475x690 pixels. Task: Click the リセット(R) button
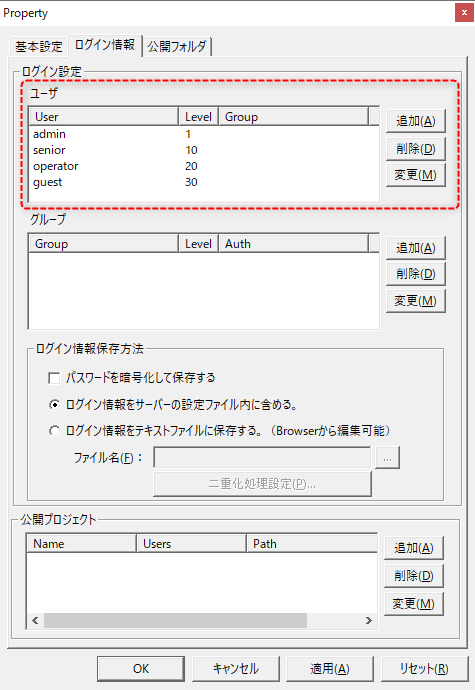(424, 669)
